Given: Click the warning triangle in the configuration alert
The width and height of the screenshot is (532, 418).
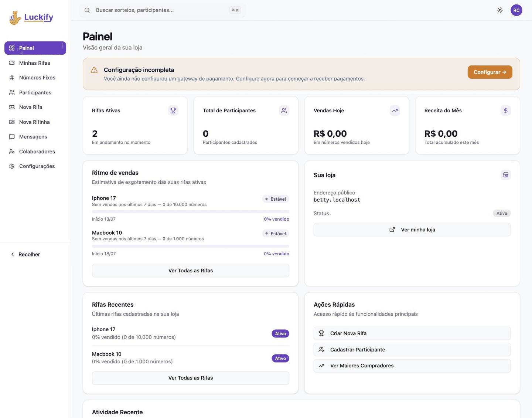Looking at the screenshot, I should tap(94, 70).
